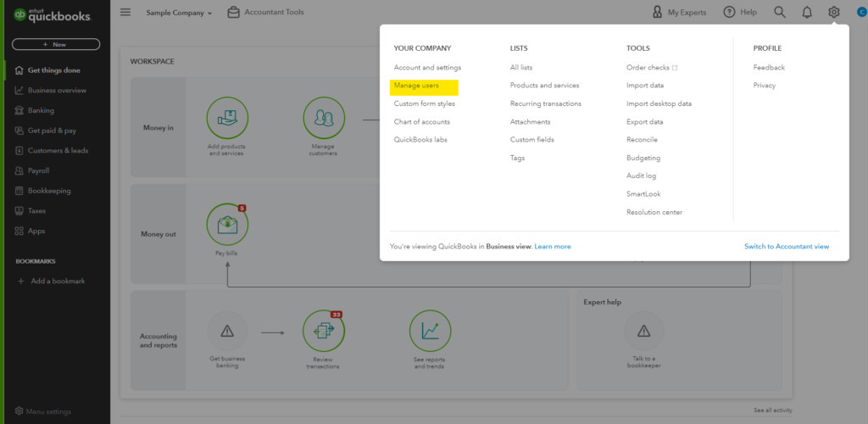The height and width of the screenshot is (424, 868).
Task: Open Get paid & pay in sidebar
Action: click(52, 131)
